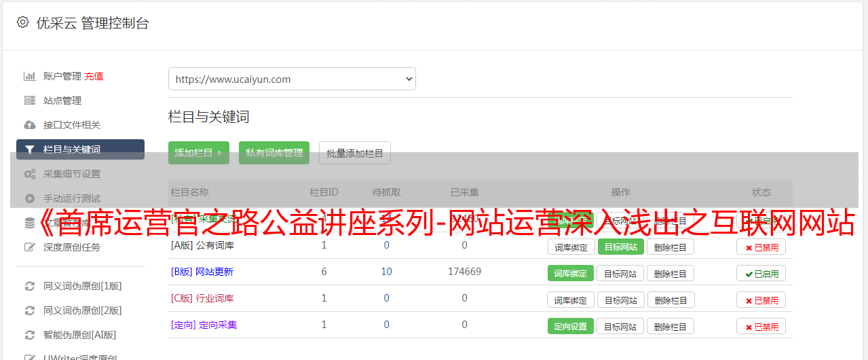
Task: Click 删除栏目 in the 行业词库 row
Action: [x=671, y=300]
